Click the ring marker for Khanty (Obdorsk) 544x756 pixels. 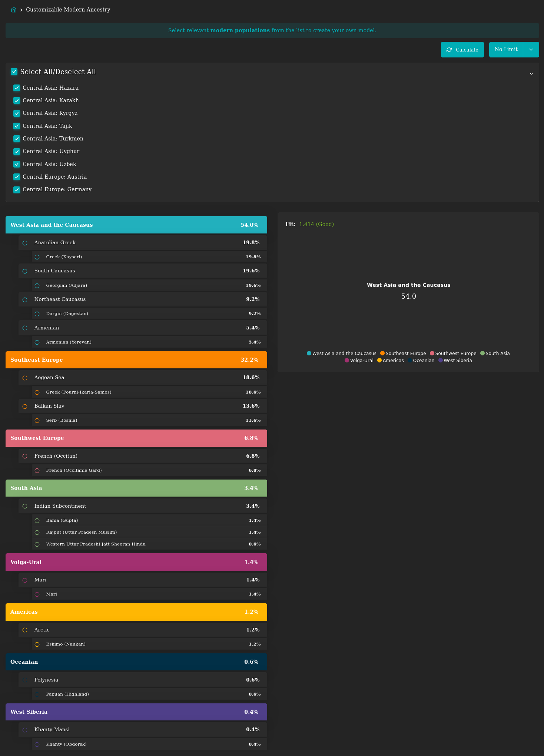pyautogui.click(x=37, y=745)
